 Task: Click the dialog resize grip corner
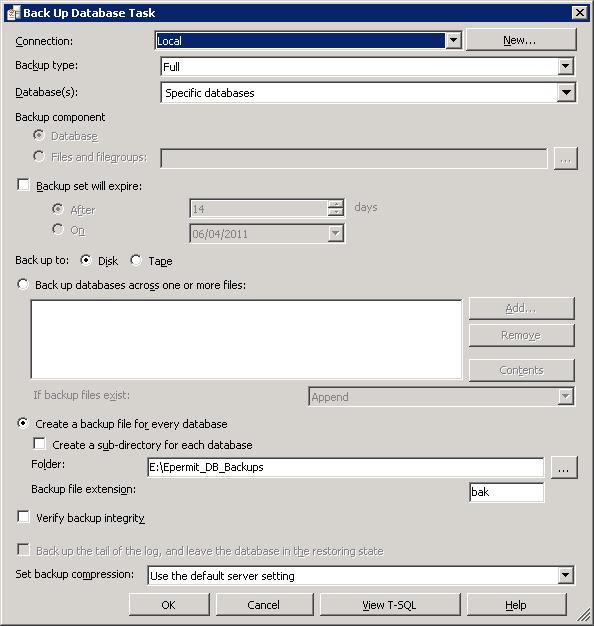coord(584,616)
